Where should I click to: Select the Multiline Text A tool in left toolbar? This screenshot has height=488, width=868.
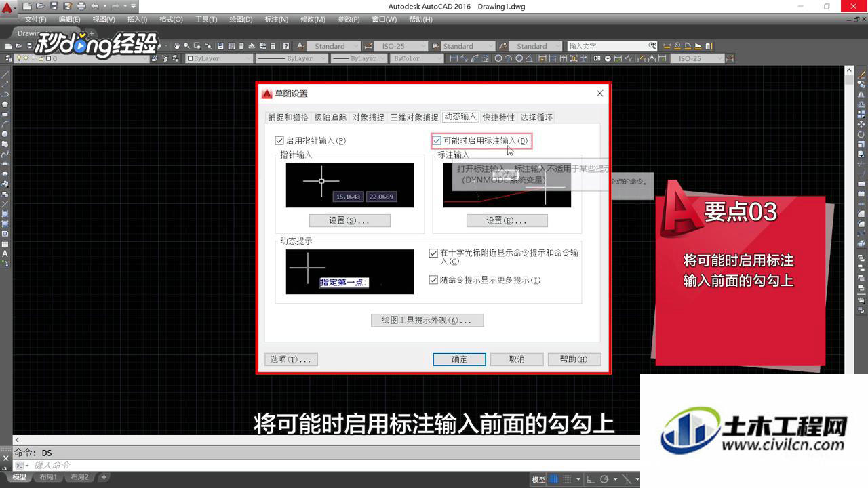point(5,253)
